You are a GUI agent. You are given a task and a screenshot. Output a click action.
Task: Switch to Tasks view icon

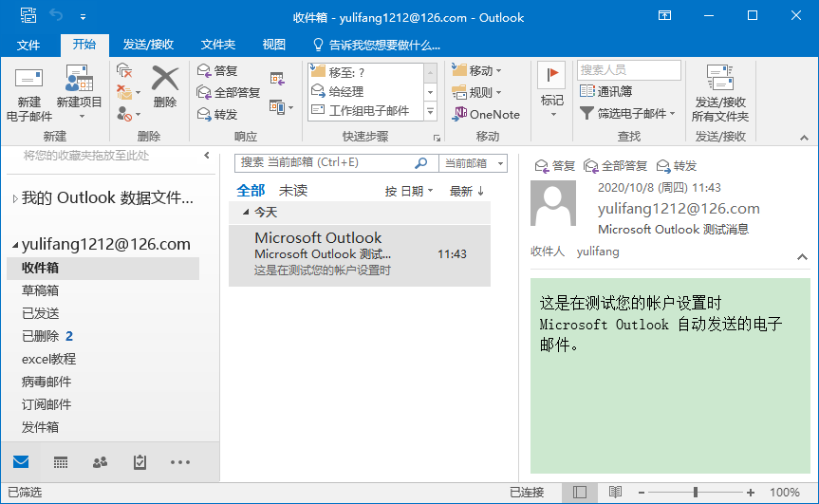140,461
